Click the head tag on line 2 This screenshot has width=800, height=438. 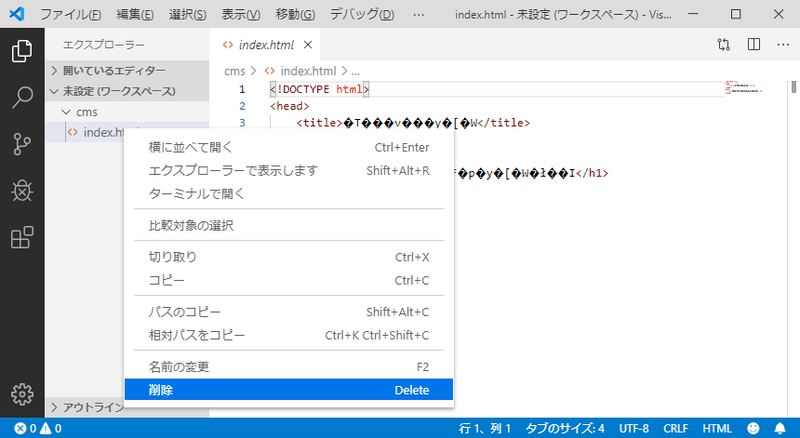coord(290,106)
